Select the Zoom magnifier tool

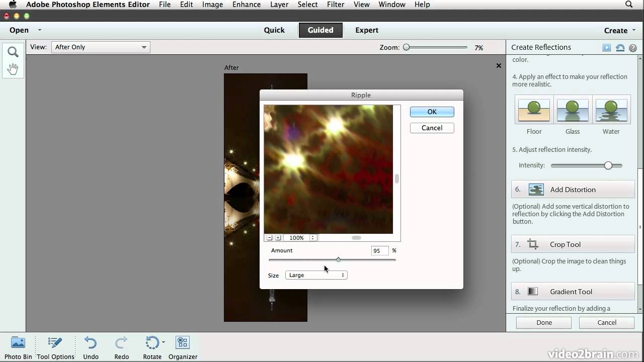point(13,52)
